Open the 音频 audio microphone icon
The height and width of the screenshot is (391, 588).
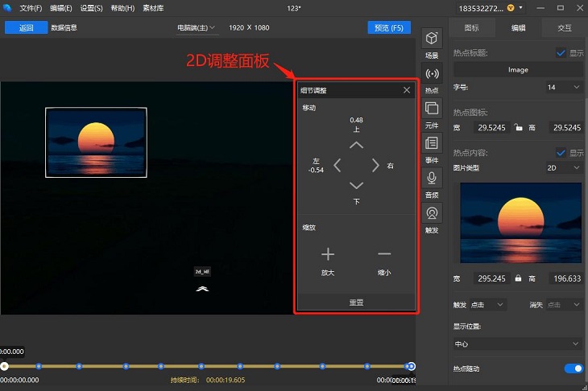(x=433, y=178)
